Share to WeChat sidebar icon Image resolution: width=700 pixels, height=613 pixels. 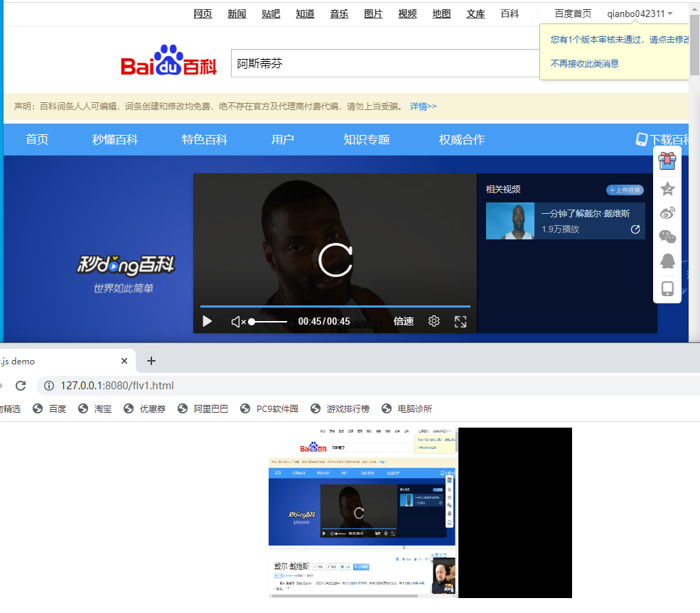[x=667, y=237]
